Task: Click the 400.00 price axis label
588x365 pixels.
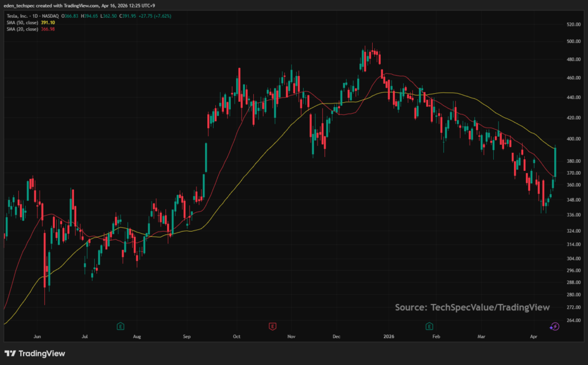Action: 574,139
